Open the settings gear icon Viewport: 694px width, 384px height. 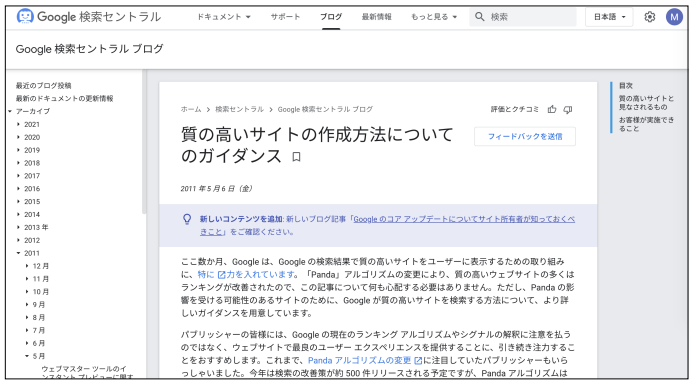649,17
